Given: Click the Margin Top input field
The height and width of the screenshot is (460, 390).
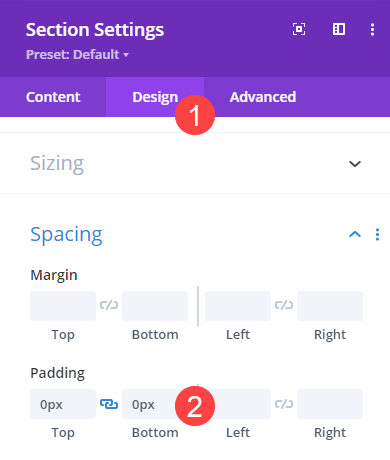Looking at the screenshot, I should point(63,306).
